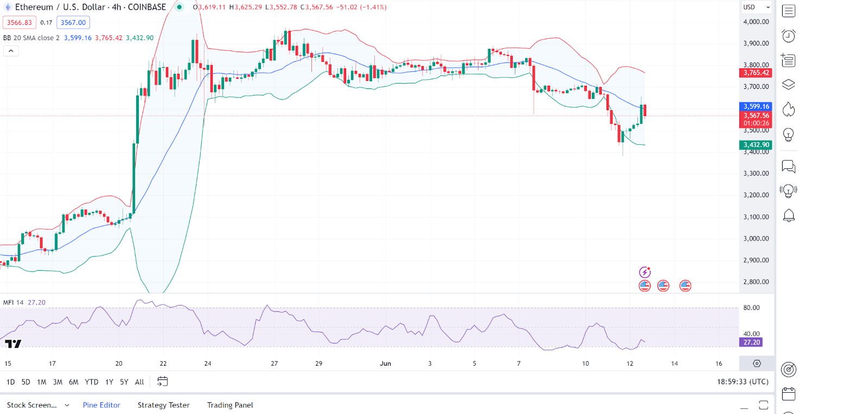Click the TradingView logo on chart

point(13,343)
